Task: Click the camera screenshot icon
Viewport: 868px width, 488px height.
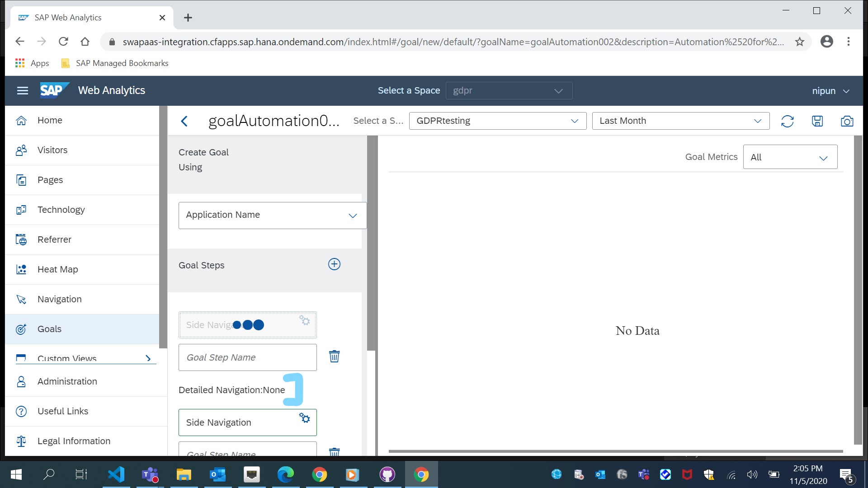Action: coord(847,121)
